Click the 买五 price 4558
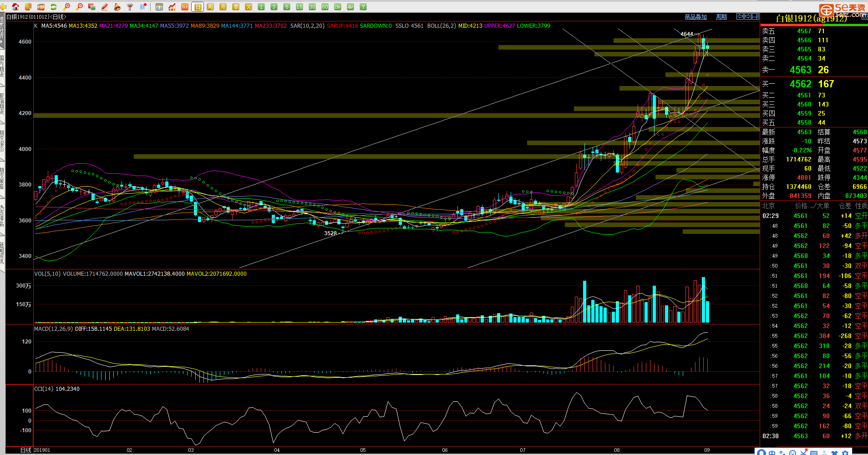Image resolution: width=868 pixels, height=455 pixels. click(804, 122)
